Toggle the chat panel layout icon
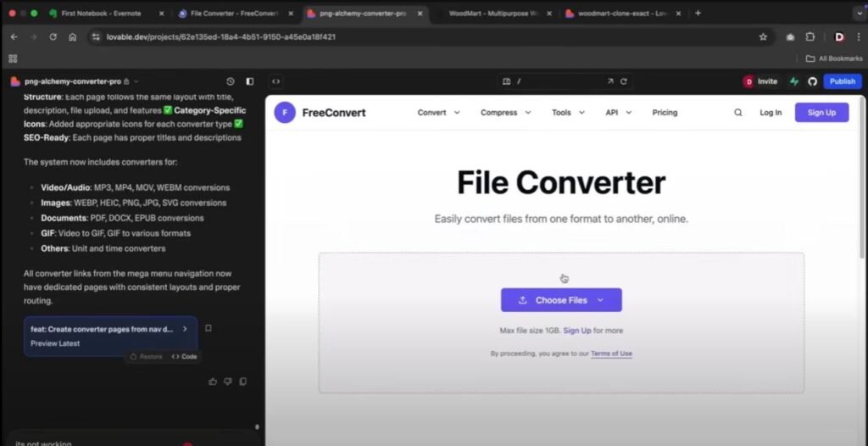The height and width of the screenshot is (446, 868). 250,81
